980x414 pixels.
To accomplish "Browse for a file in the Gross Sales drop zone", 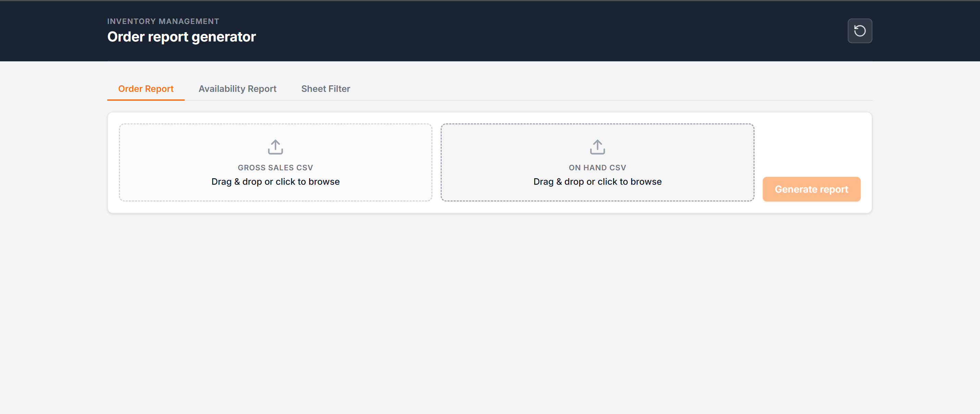I will (x=275, y=162).
